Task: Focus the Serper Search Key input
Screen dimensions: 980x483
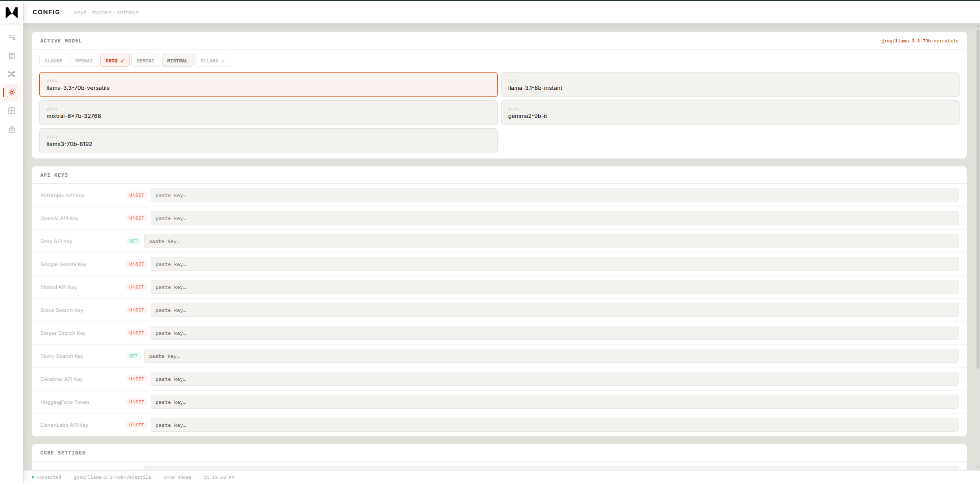Action: point(554,333)
